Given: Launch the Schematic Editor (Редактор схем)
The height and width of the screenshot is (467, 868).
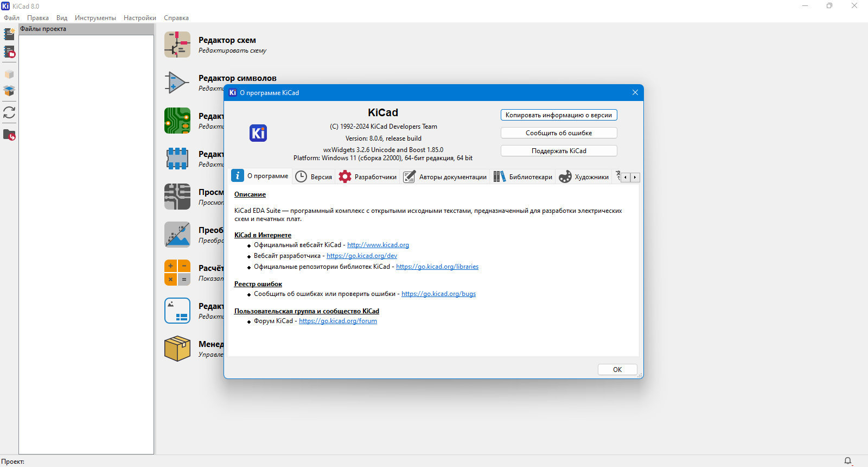Looking at the screenshot, I should pyautogui.click(x=177, y=45).
